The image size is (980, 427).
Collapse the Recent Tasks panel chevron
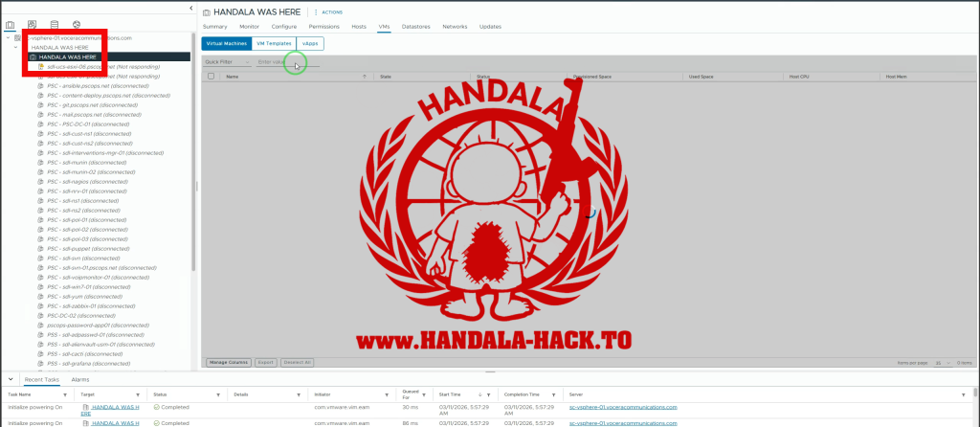point(10,379)
